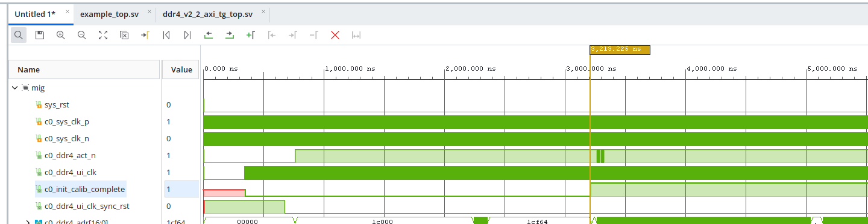Zoom in on the waveform
The width and height of the screenshot is (868, 224).
(x=60, y=35)
